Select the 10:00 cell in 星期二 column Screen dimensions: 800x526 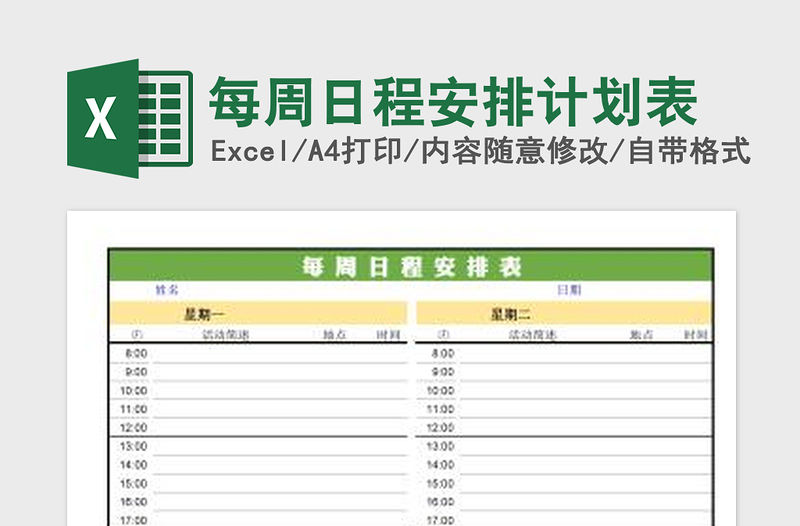coord(440,391)
